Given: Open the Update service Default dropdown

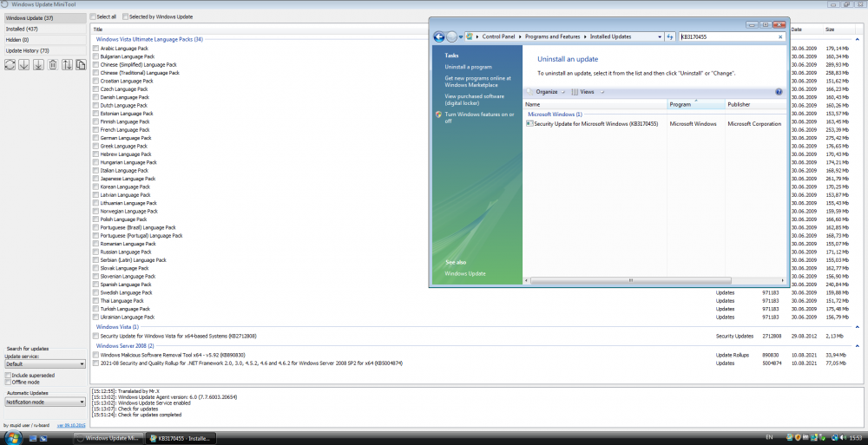Looking at the screenshot, I should (x=45, y=364).
